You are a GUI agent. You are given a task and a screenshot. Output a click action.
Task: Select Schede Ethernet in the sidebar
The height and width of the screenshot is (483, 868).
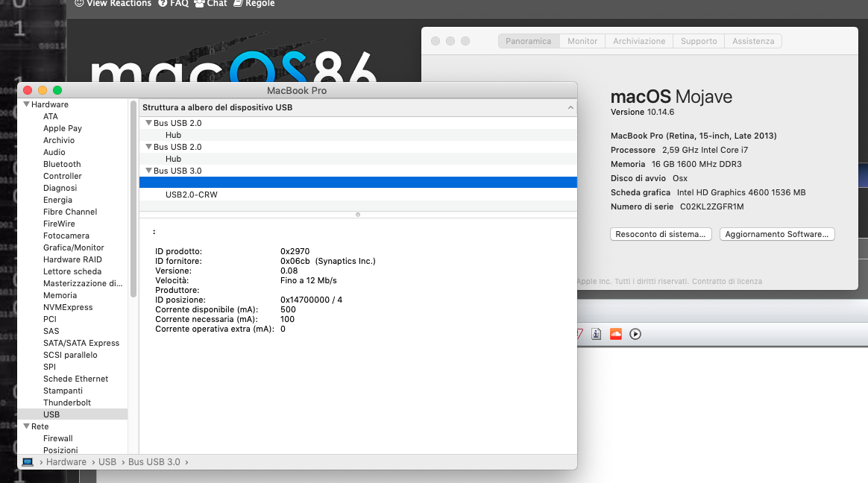[x=76, y=379]
